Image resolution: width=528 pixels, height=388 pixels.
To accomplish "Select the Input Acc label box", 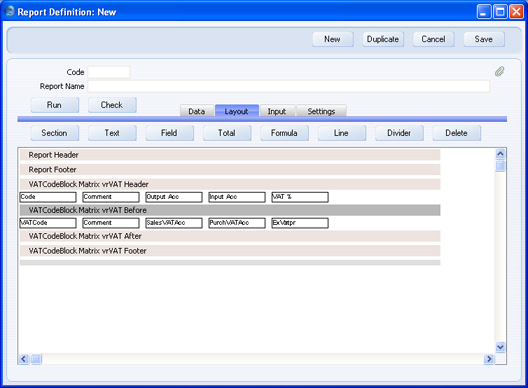I will click(237, 197).
